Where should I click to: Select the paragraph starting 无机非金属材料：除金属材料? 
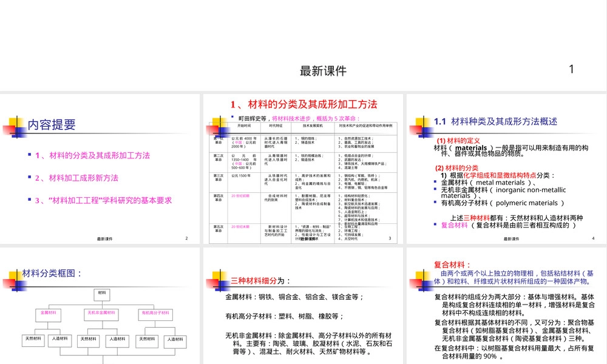click(x=309, y=343)
